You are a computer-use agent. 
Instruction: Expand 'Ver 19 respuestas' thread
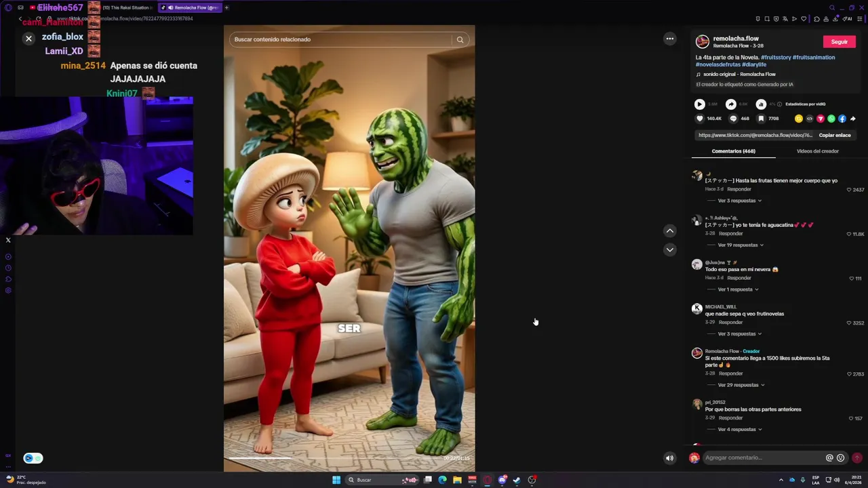coord(741,245)
